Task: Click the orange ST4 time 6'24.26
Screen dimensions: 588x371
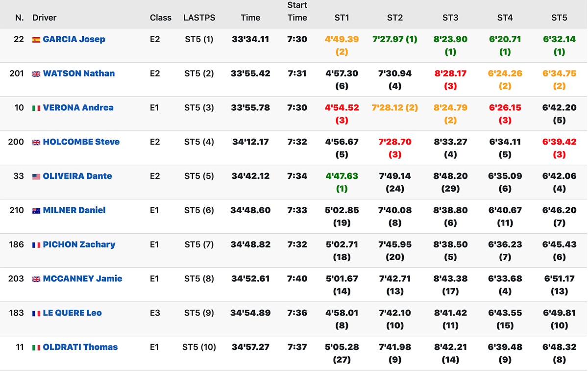Action: pos(505,74)
